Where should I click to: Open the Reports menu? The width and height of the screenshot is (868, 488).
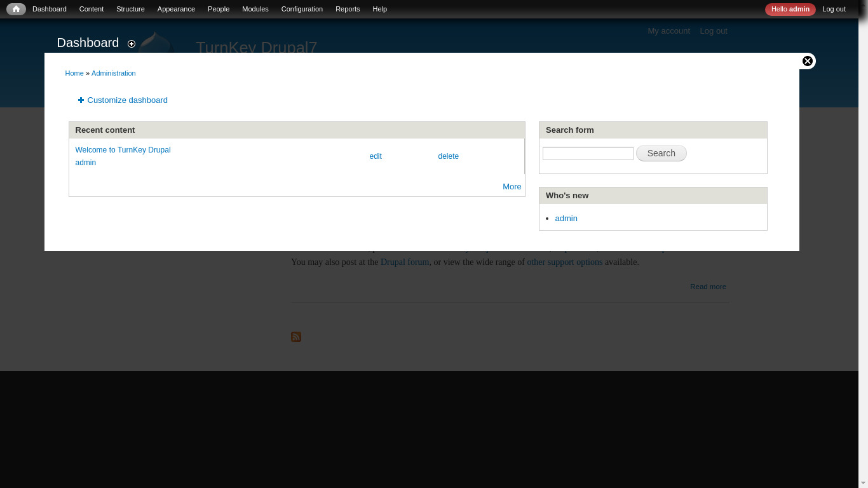[348, 9]
